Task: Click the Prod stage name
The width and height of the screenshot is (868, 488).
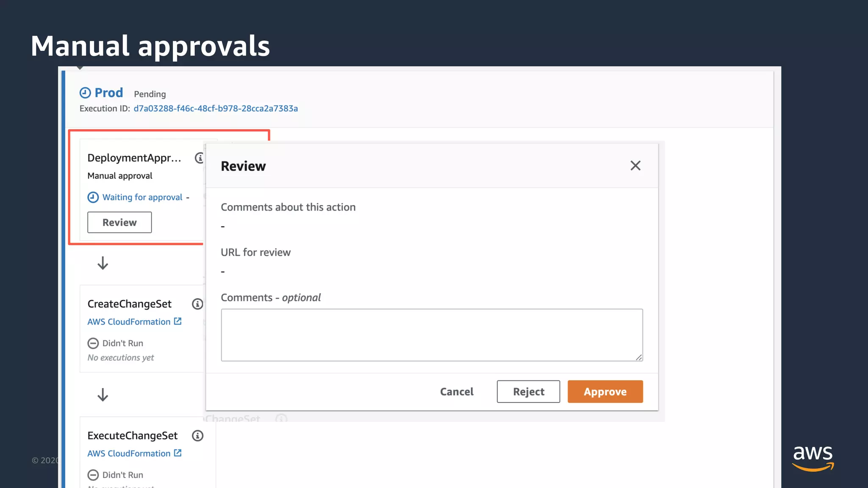Action: click(x=108, y=93)
